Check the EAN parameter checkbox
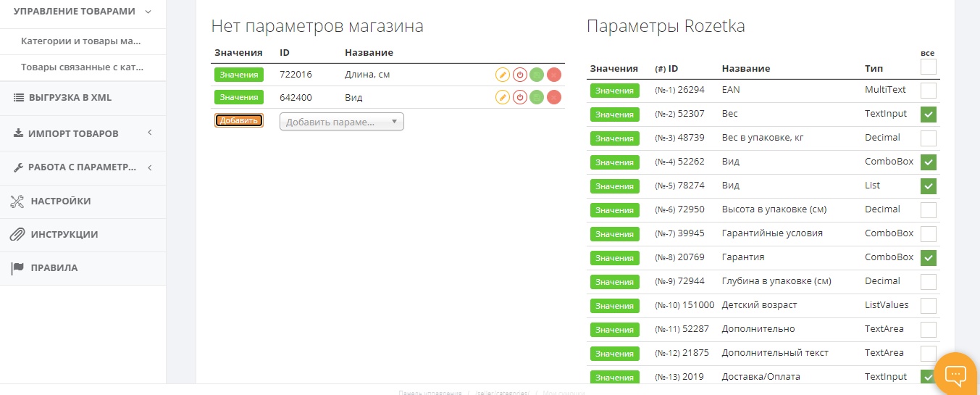This screenshot has width=980, height=395. [929, 91]
